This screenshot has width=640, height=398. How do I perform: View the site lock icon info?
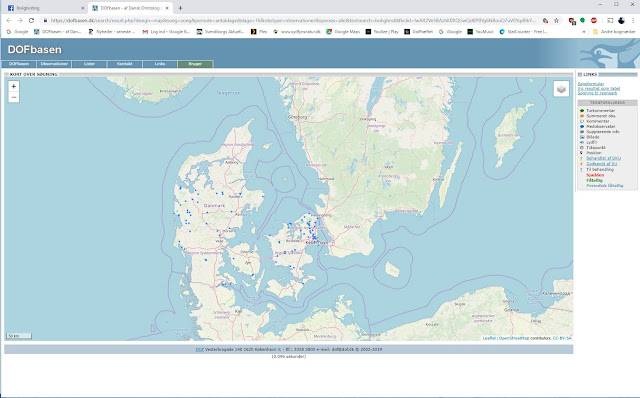(45, 20)
